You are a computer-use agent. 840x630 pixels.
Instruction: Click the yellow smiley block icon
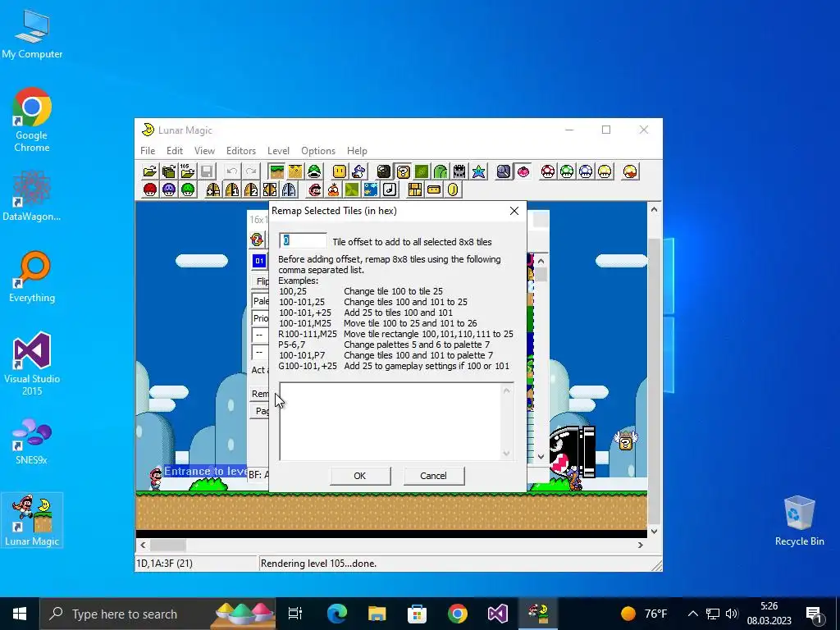(x=339, y=171)
